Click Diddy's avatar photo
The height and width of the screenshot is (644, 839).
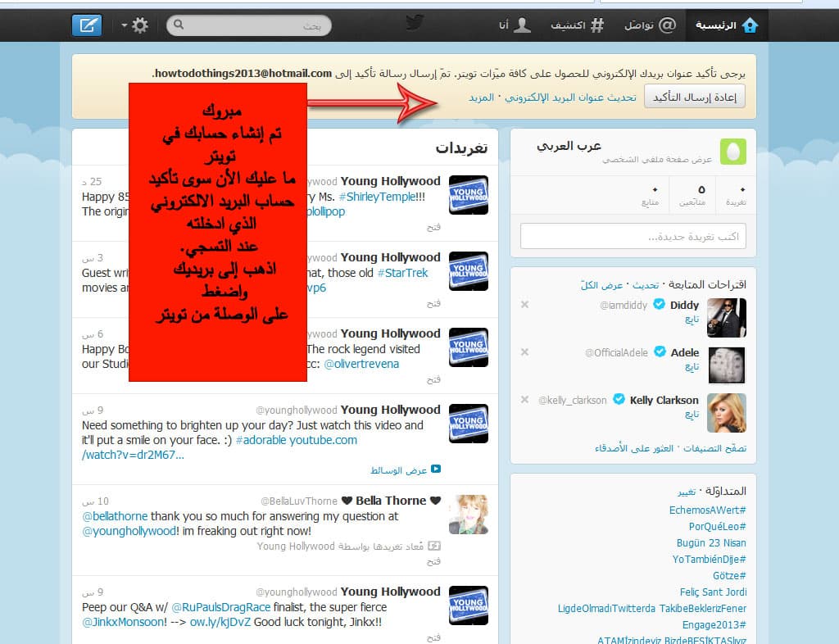[x=726, y=318]
